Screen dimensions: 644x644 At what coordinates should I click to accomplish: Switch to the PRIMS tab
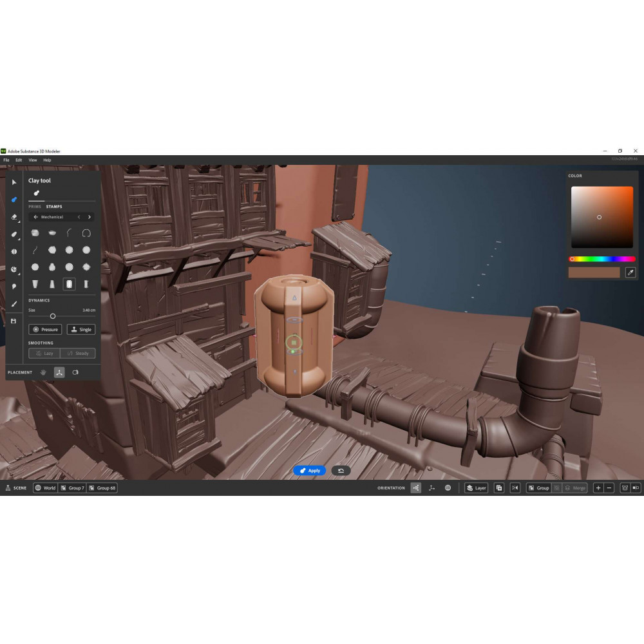pyautogui.click(x=35, y=207)
